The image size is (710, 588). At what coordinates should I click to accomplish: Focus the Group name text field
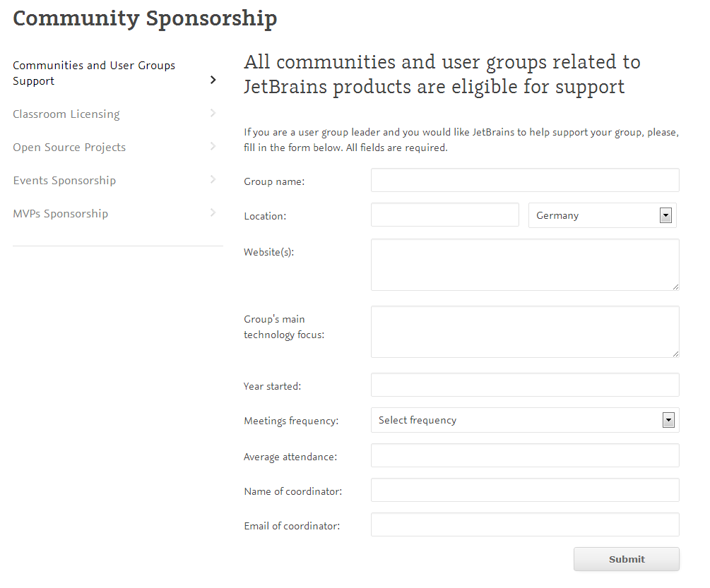point(525,180)
